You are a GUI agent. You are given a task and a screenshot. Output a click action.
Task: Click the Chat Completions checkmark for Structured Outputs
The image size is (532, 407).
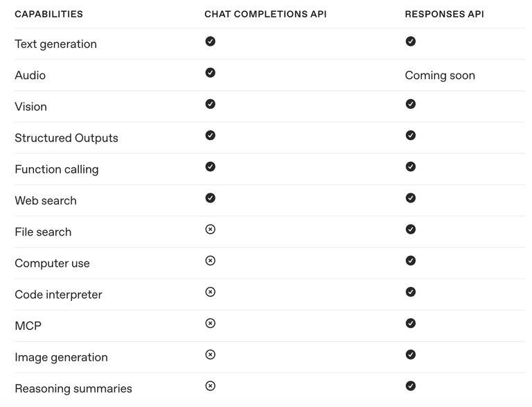211,135
